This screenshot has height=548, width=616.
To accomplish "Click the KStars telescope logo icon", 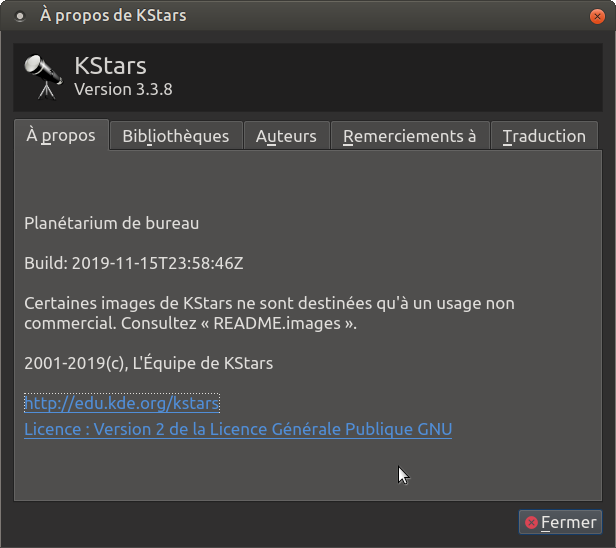I will tap(43, 77).
